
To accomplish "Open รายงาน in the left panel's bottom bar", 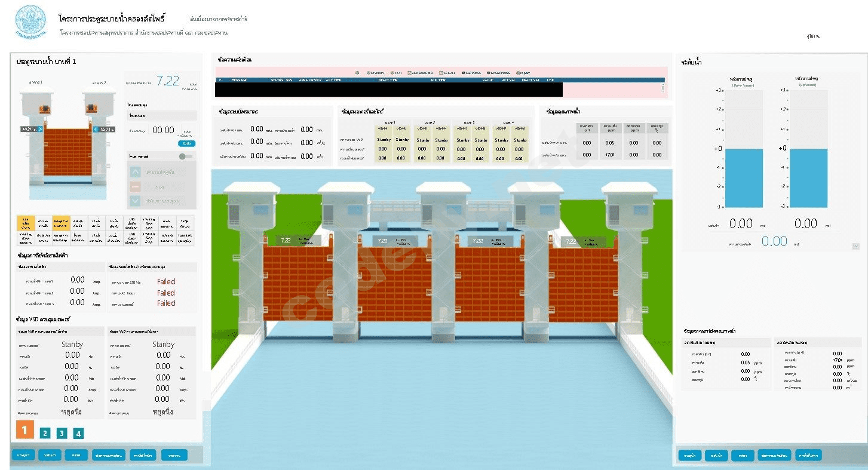I will point(174,455).
